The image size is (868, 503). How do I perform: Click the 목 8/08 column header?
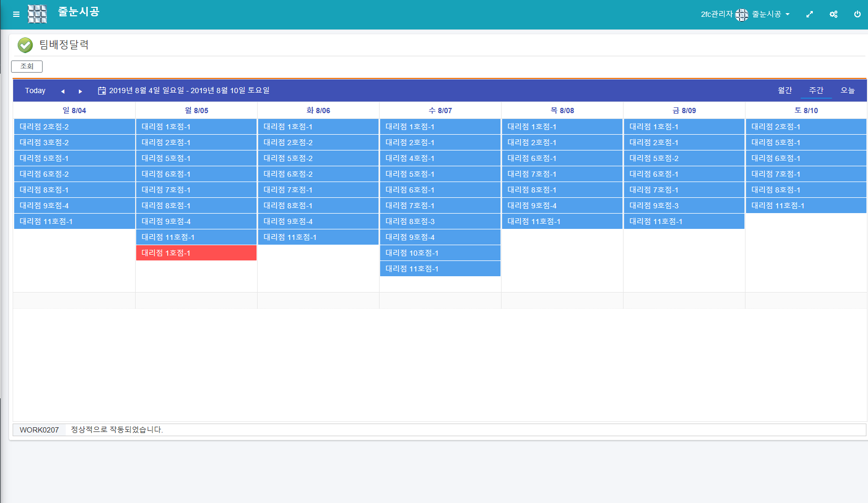[x=562, y=110]
